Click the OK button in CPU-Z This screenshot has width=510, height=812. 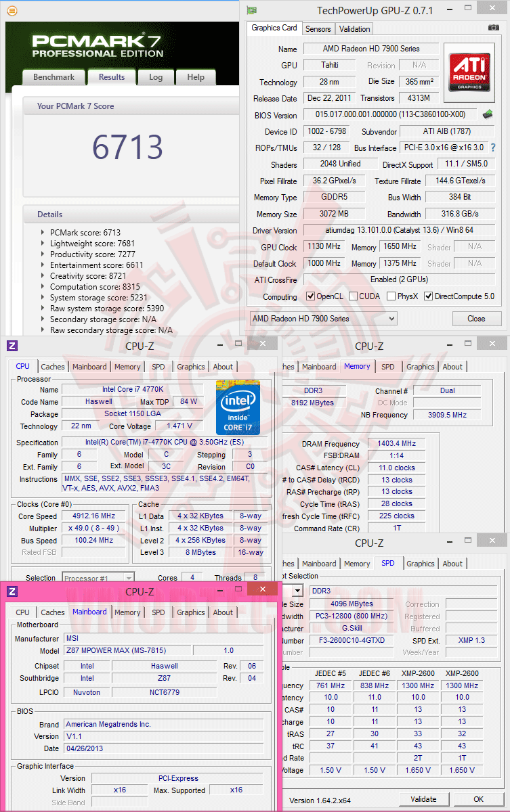[478, 799]
